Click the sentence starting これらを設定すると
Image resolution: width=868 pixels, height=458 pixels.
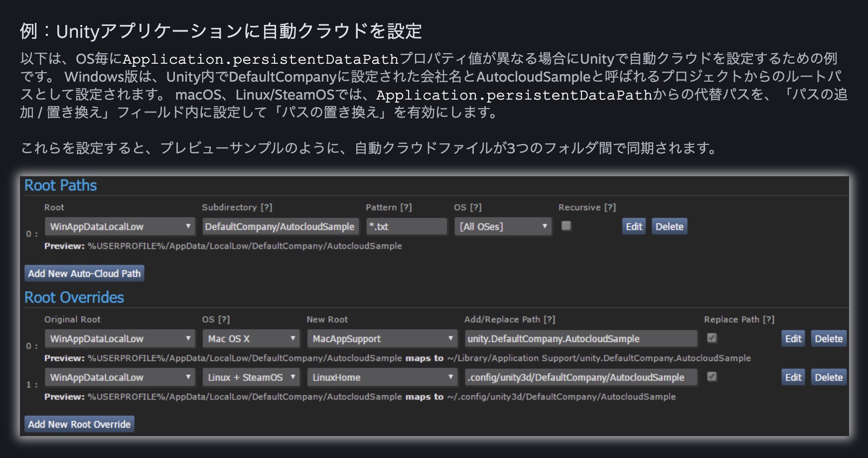coord(369,148)
